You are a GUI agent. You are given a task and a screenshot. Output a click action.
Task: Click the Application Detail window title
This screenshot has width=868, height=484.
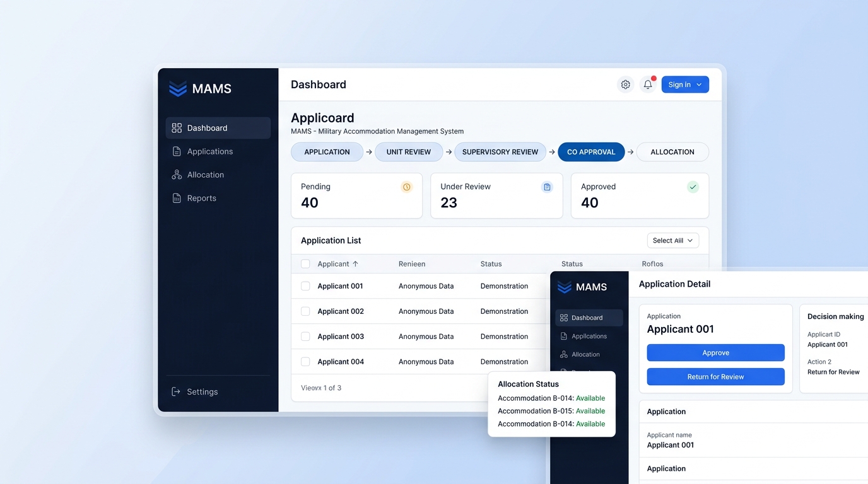coord(674,284)
